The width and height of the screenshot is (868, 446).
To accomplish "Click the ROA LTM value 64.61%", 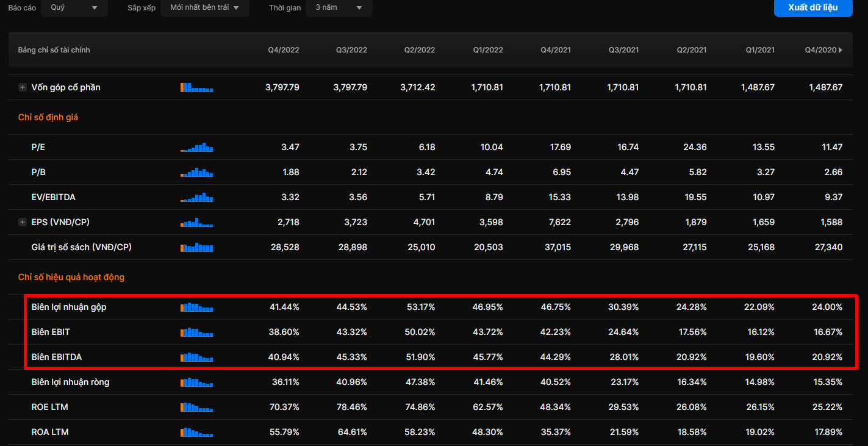I will click(x=352, y=432).
